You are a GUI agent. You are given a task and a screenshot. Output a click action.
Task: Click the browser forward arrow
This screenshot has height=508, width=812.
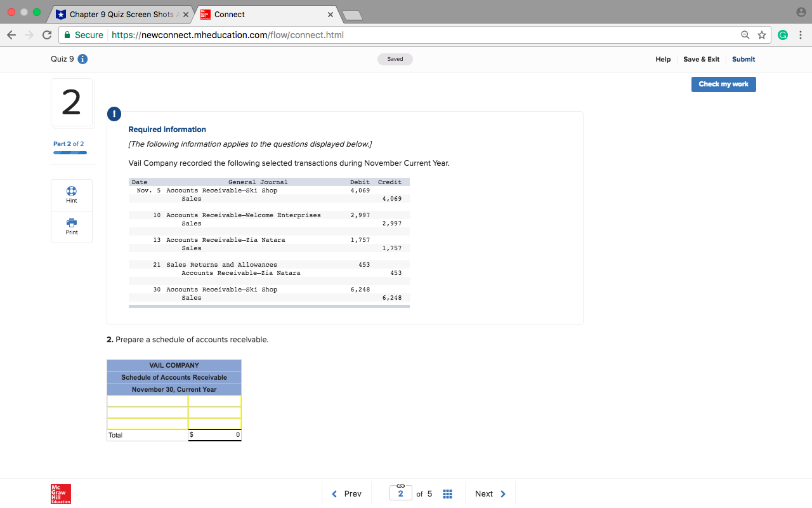[x=29, y=35]
